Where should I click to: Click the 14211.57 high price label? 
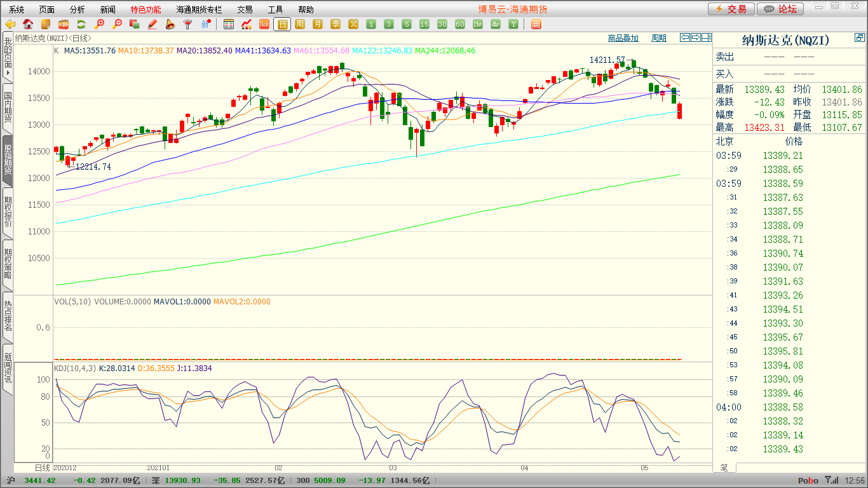coord(607,60)
